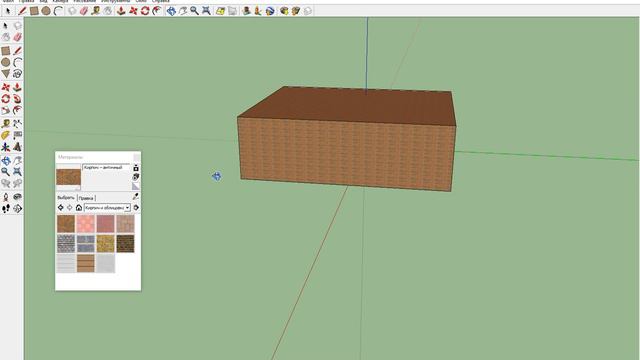Open Preview in Google Earth globe icon
This screenshot has height=360, width=640.
(x=270, y=11)
